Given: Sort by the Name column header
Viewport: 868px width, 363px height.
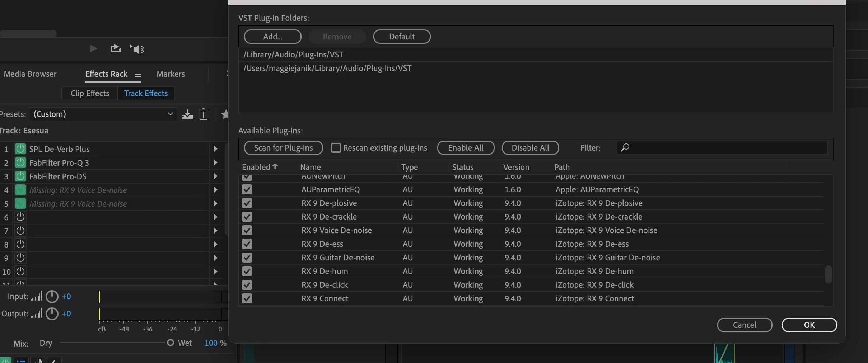Looking at the screenshot, I should click(x=311, y=167).
